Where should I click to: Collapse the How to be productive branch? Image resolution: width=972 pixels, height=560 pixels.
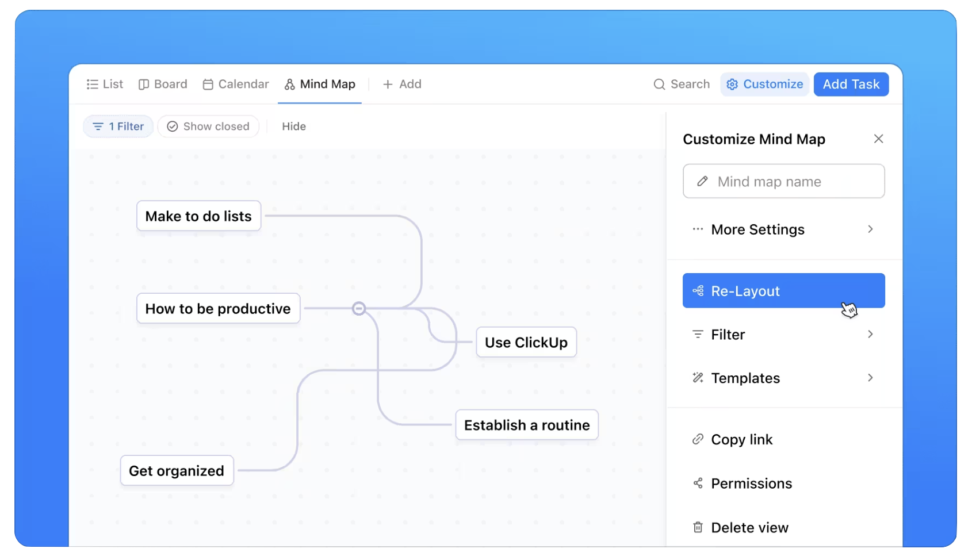359,308
